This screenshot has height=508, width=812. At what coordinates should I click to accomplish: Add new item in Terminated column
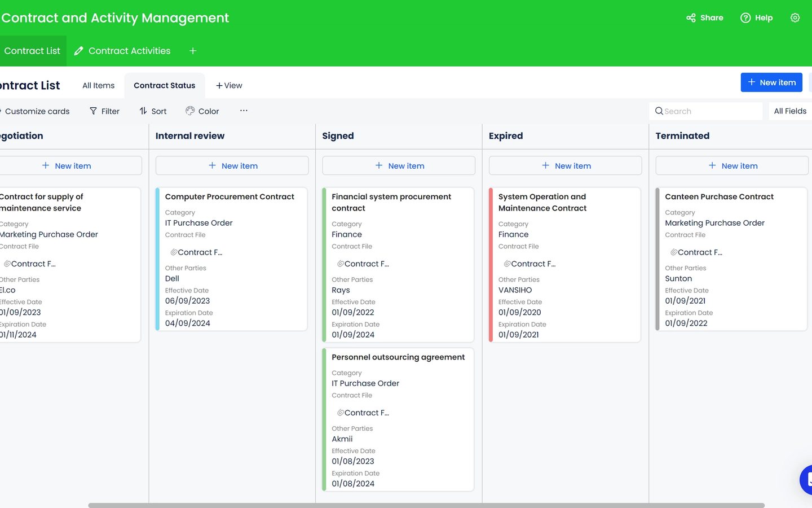[732, 165]
